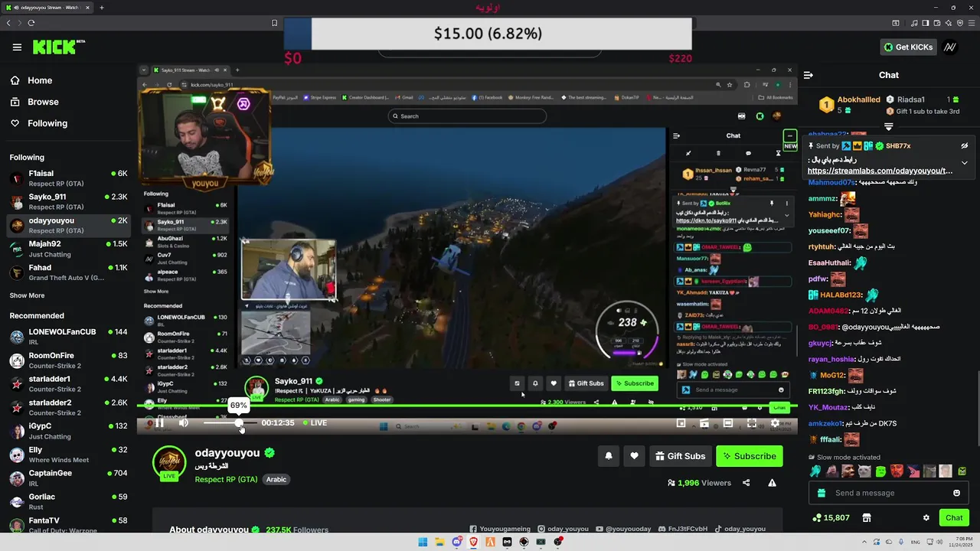Click Get KICKs button

[908, 47]
